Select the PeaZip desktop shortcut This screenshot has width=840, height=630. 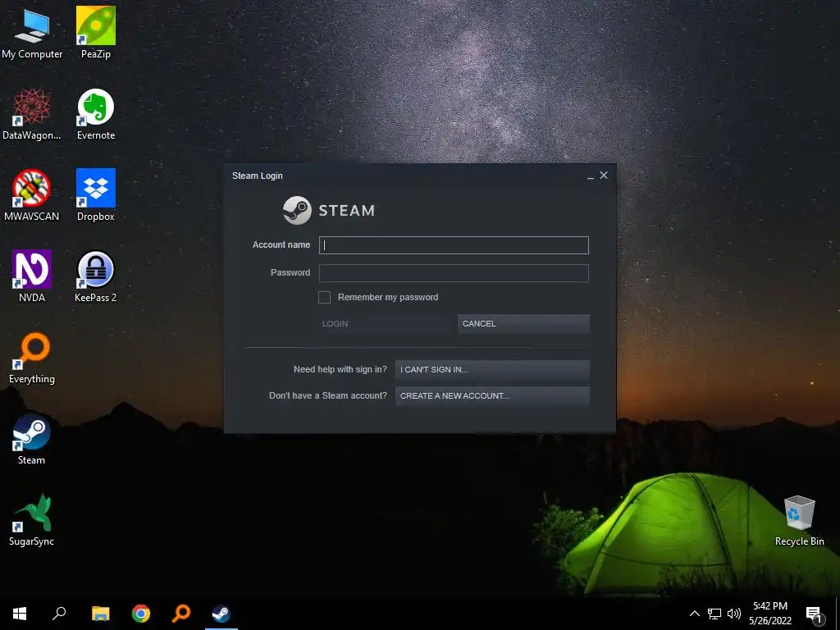(96, 33)
